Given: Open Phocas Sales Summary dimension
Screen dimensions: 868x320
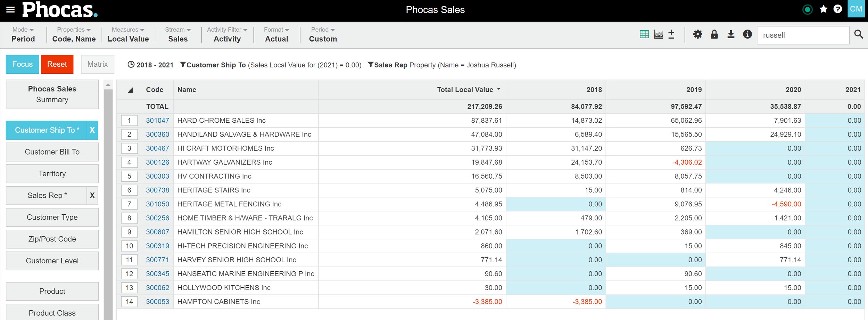Looking at the screenshot, I should 52,94.
